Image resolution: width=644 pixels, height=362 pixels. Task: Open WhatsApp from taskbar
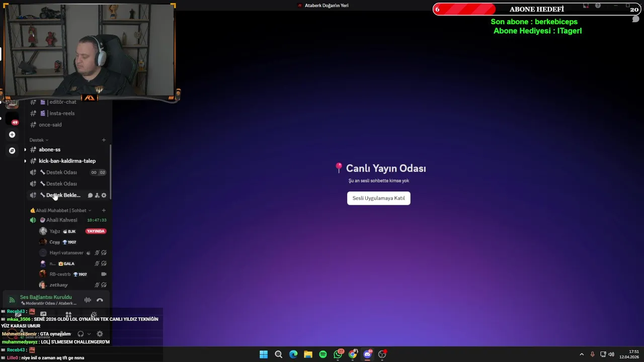338,354
